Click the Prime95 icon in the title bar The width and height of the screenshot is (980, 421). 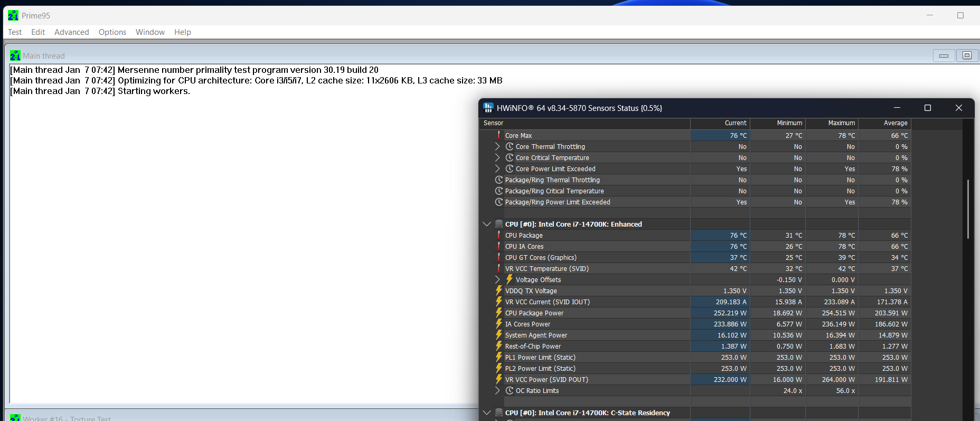click(13, 16)
